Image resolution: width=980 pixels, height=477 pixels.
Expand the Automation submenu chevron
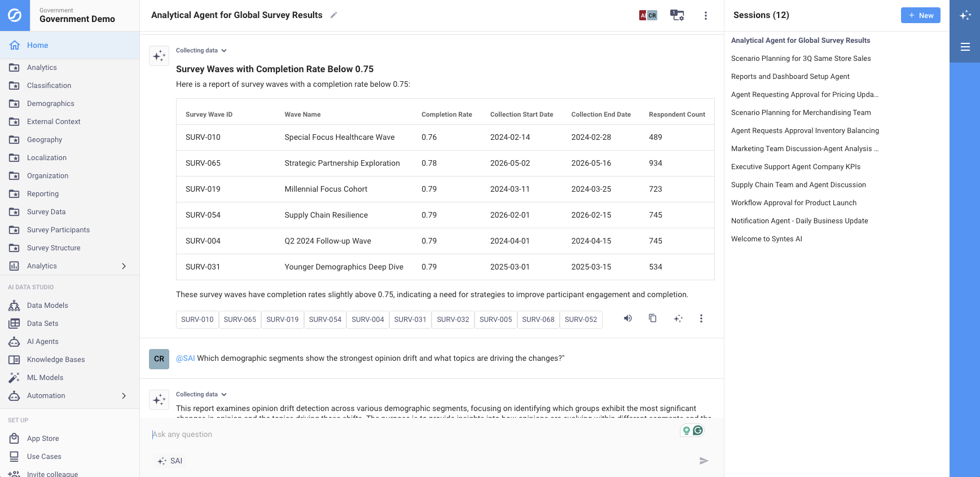tap(124, 396)
